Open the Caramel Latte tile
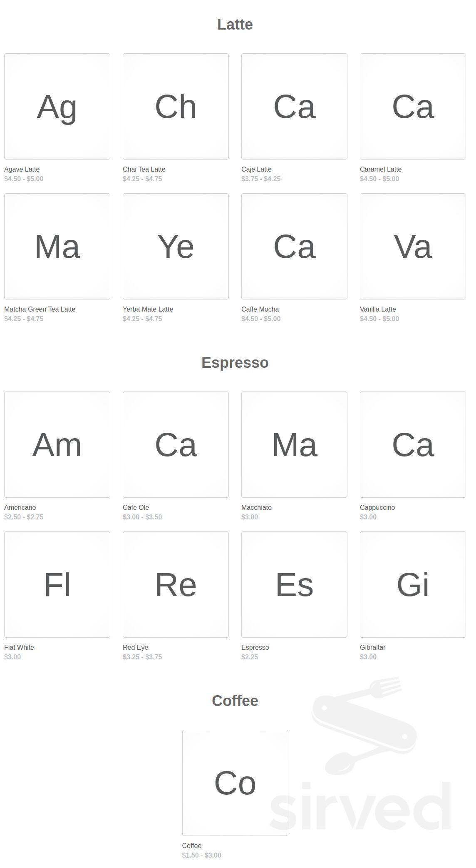 [413, 106]
